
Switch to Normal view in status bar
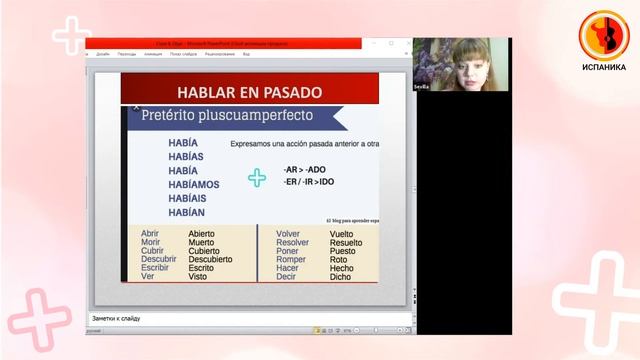coord(317,331)
